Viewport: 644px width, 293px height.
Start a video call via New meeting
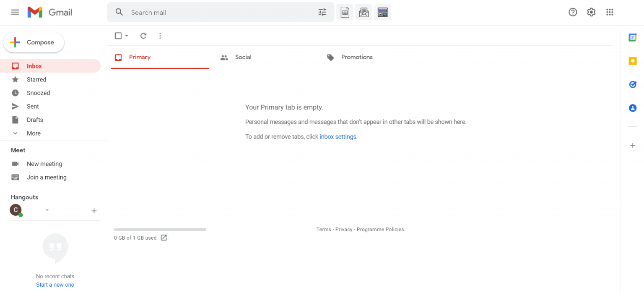44,164
